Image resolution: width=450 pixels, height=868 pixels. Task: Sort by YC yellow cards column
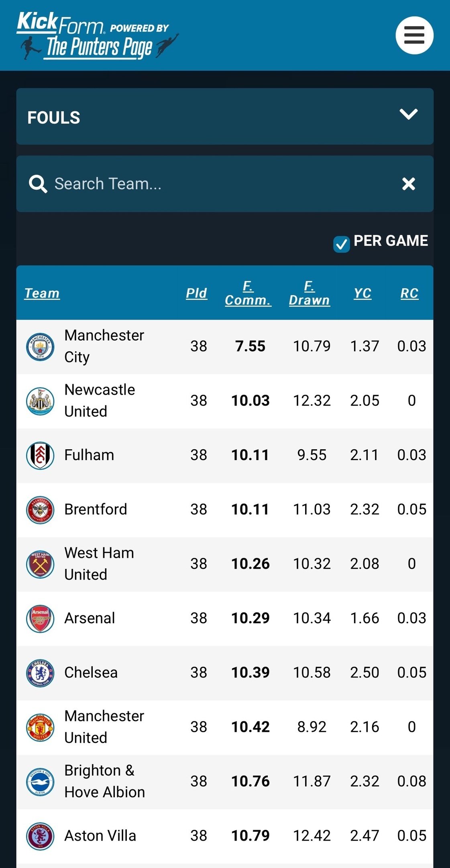coord(362,293)
